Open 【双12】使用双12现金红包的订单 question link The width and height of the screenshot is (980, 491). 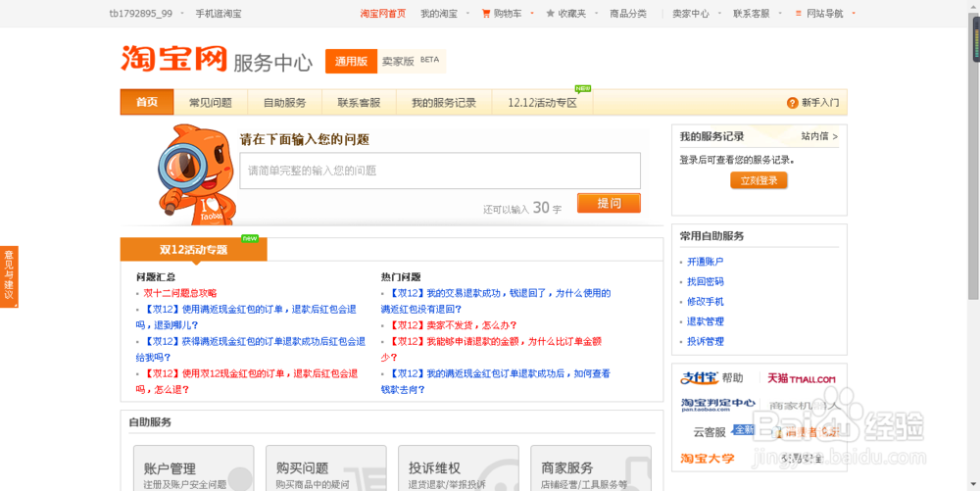click(247, 381)
